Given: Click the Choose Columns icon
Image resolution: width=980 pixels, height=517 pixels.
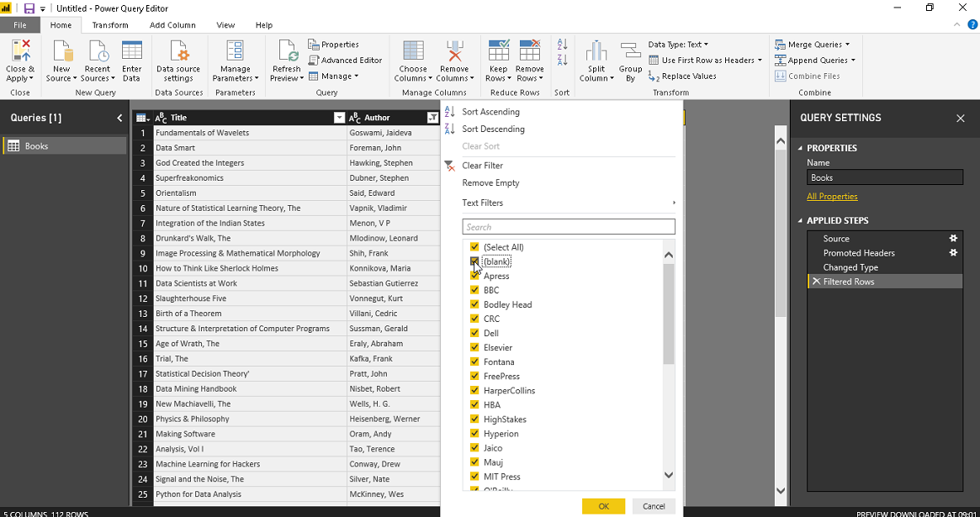Looking at the screenshot, I should pyautogui.click(x=413, y=50).
